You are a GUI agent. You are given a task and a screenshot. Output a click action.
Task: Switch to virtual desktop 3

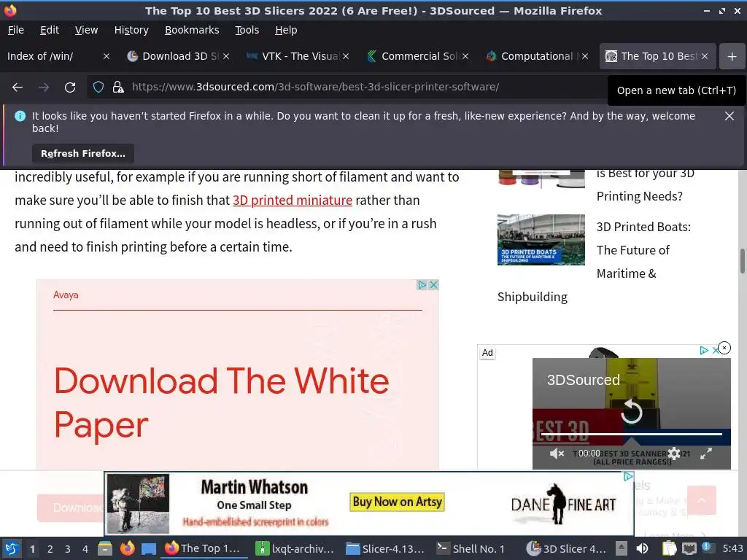(67, 549)
